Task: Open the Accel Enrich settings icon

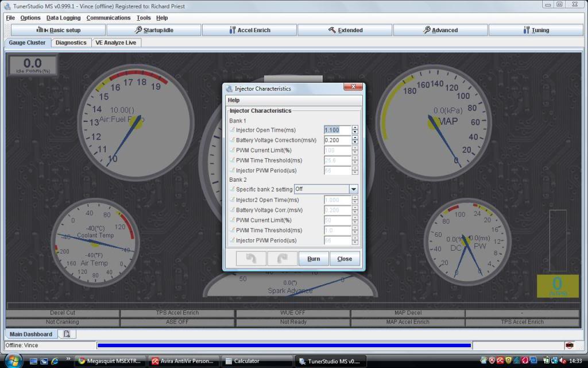Action: point(249,30)
